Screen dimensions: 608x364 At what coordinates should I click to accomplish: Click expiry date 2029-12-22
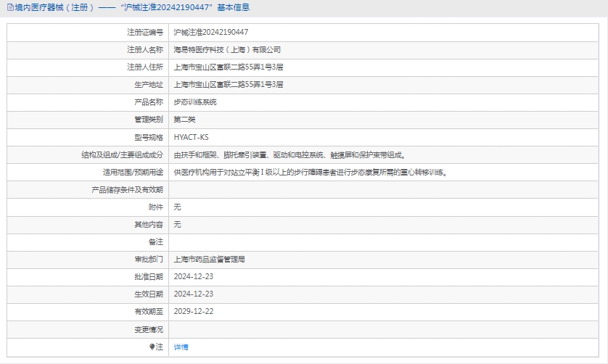click(194, 311)
